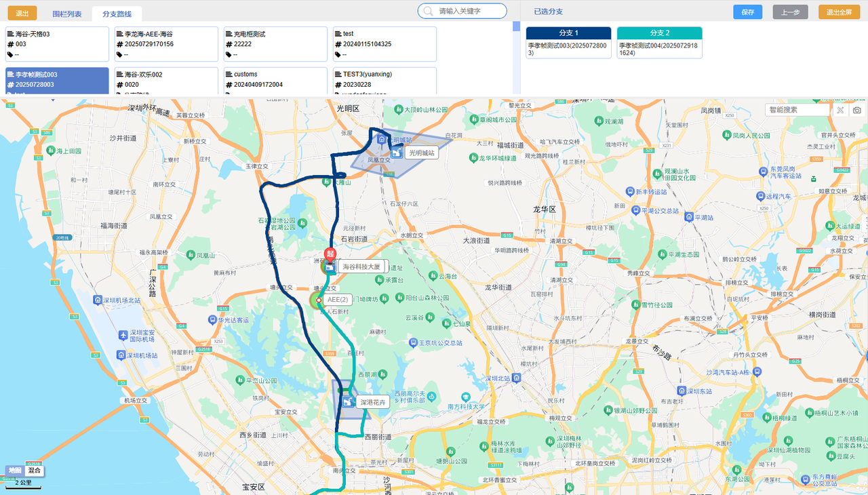Click the 南方科技大学 university icon
Viewport: 868px width, 495px height.
pyautogui.click(x=466, y=397)
